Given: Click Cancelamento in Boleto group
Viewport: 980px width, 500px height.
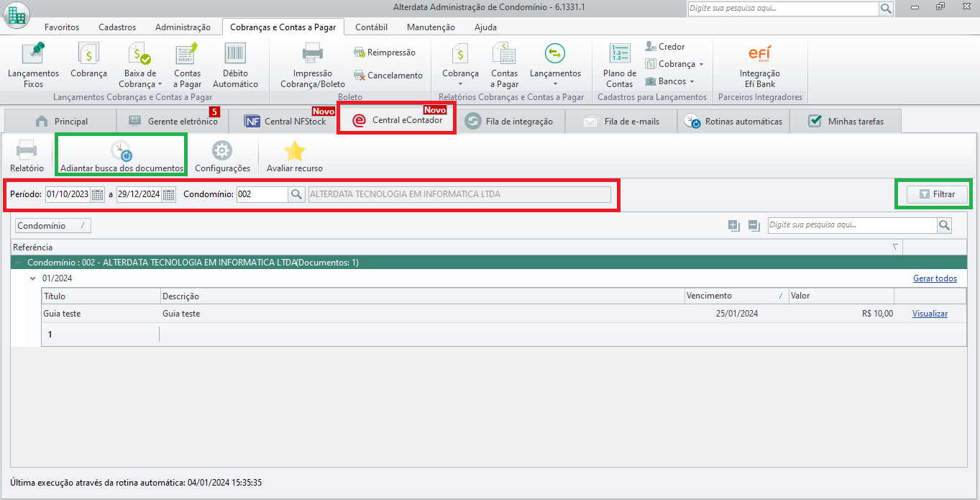Looking at the screenshot, I should pyautogui.click(x=388, y=76).
